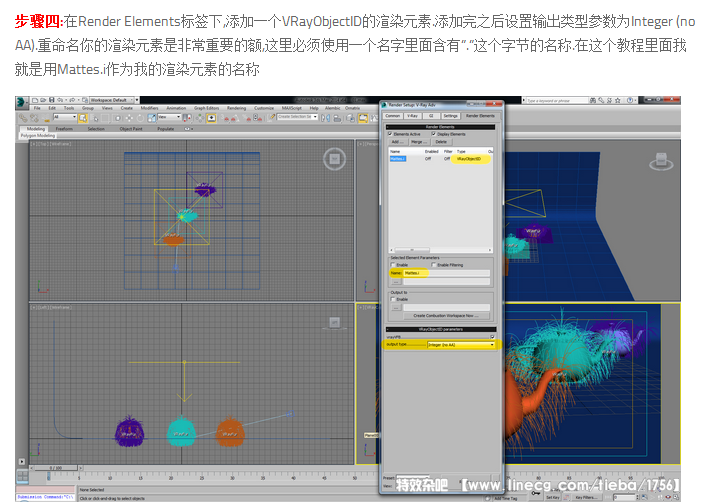Open the reference coordinate View dropdown
The image size is (710, 502).
(x=169, y=117)
